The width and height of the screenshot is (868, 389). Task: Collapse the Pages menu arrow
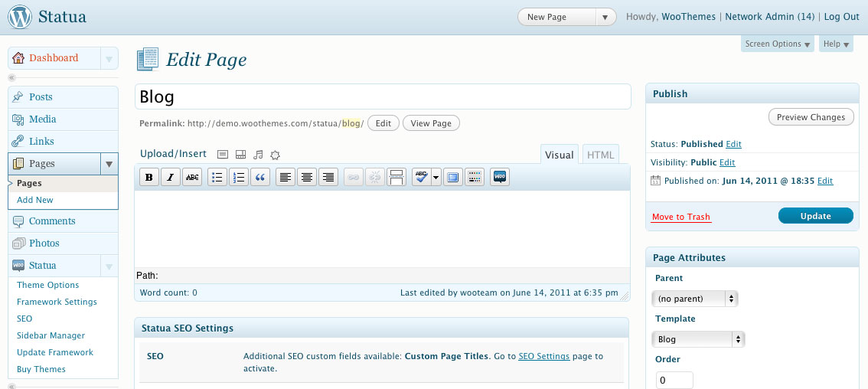point(109,164)
